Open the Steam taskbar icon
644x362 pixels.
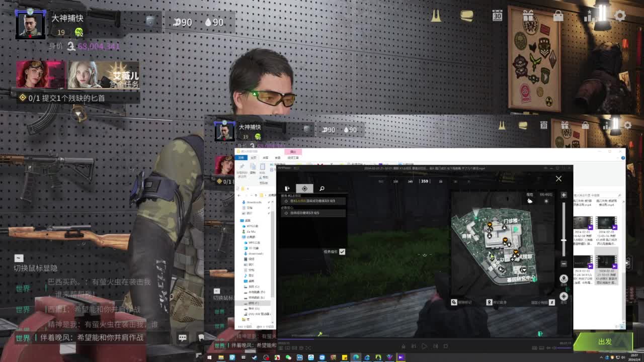[255, 357]
